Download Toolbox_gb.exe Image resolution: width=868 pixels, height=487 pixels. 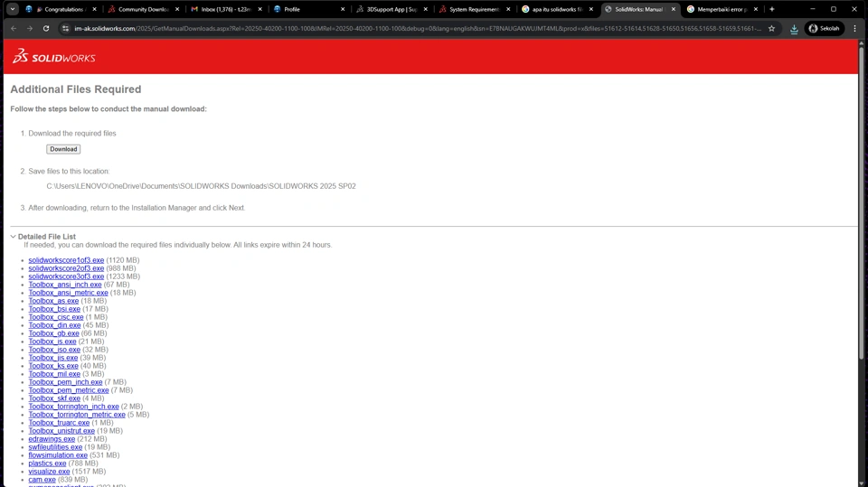[53, 333]
